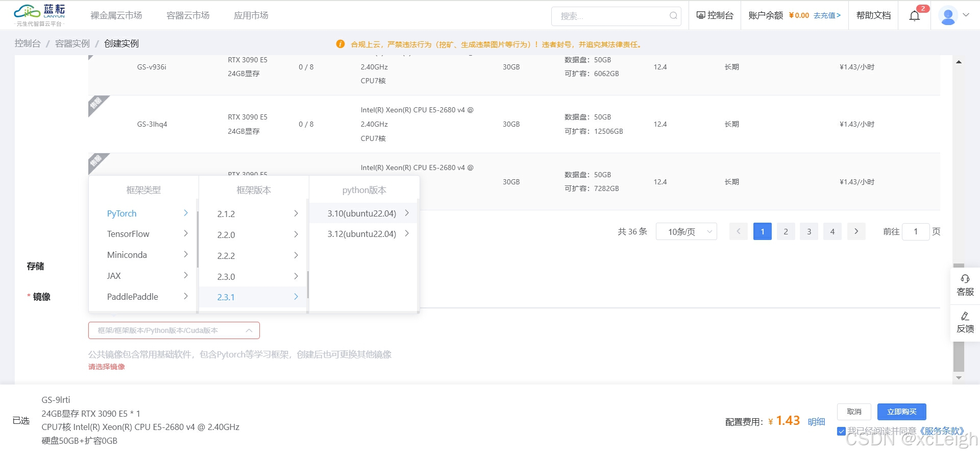Image resolution: width=980 pixels, height=455 pixels.
Task: Open the 10条/页 page size dropdown
Action: [687, 231]
